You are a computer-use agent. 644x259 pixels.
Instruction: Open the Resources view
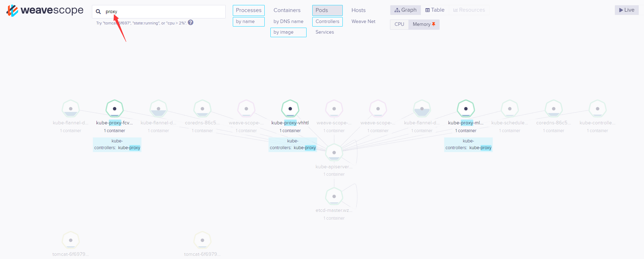tap(469, 10)
